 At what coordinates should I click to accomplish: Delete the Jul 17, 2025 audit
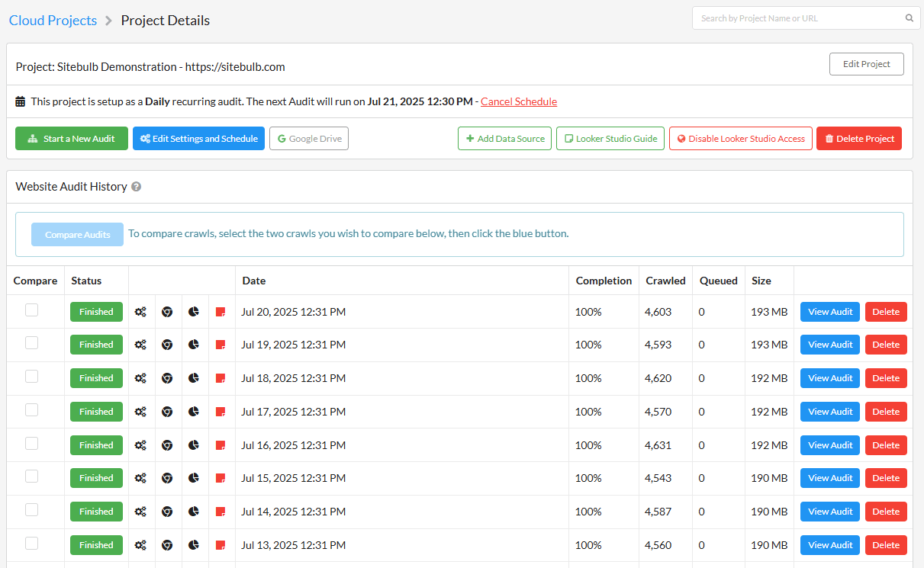[x=886, y=412]
